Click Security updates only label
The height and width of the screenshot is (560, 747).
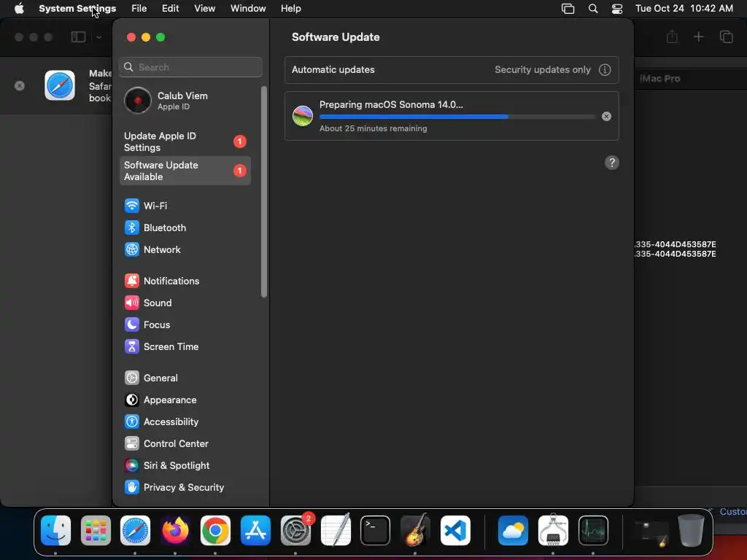(x=542, y=70)
